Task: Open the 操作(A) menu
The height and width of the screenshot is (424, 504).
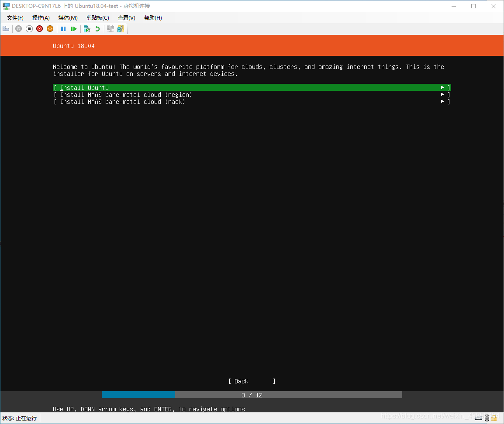Action: [41, 18]
